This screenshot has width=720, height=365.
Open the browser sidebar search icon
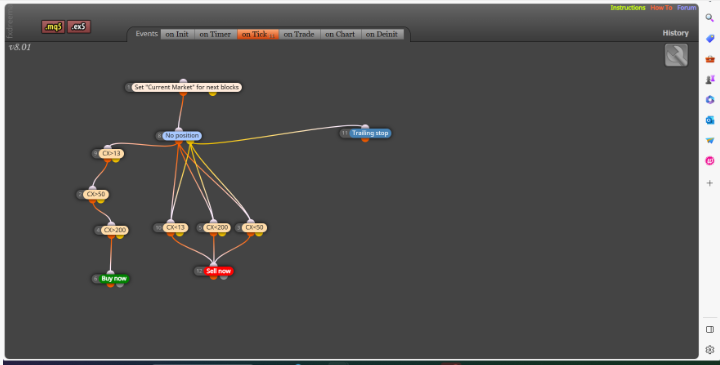click(710, 18)
